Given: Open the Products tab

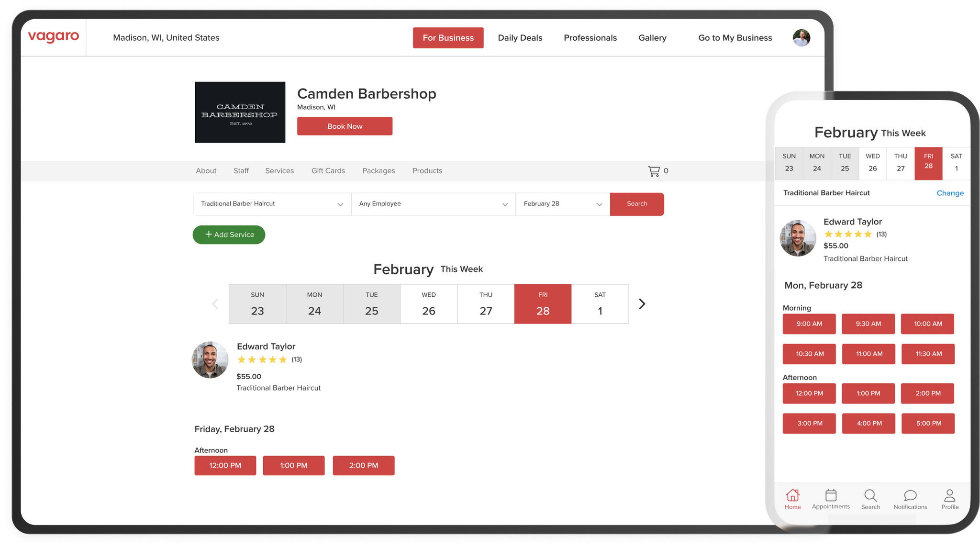Looking at the screenshot, I should click(427, 171).
